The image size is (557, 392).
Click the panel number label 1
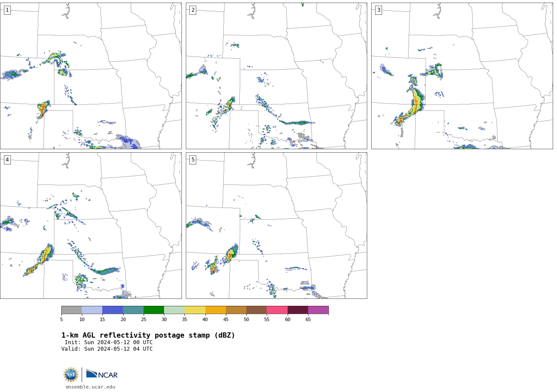(x=7, y=10)
